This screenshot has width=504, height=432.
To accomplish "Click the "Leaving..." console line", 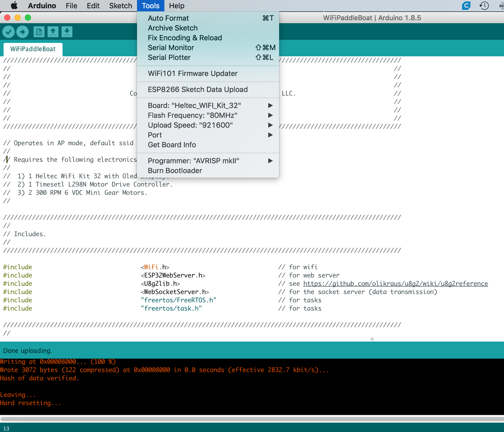I will coord(18,395).
